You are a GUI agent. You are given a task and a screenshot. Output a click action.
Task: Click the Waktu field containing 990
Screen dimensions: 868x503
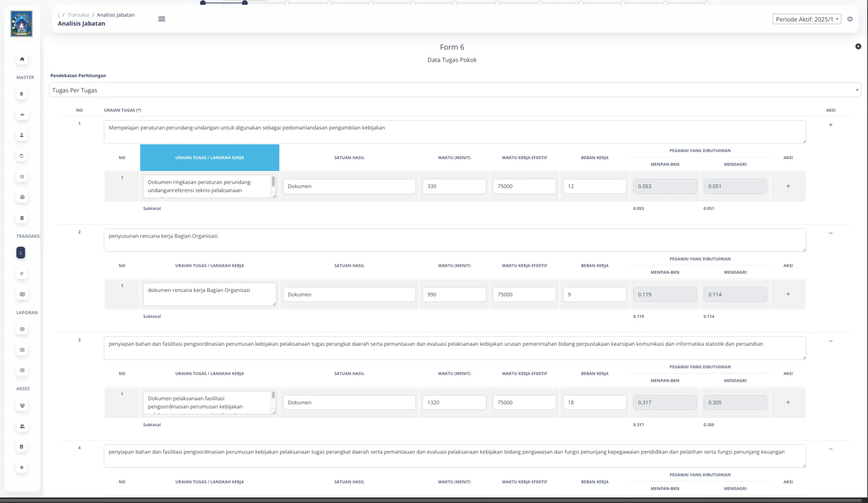click(x=454, y=294)
